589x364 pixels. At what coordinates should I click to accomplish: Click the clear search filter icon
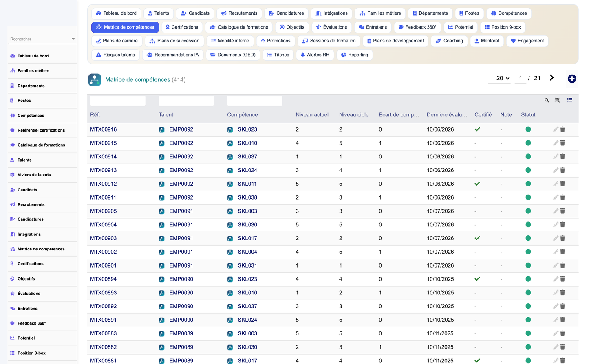(x=558, y=100)
